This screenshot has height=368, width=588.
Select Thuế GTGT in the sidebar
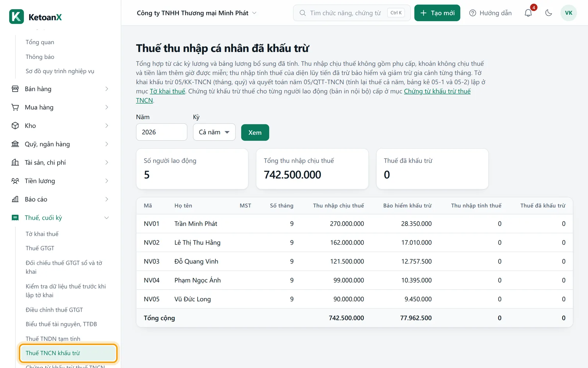(40, 248)
